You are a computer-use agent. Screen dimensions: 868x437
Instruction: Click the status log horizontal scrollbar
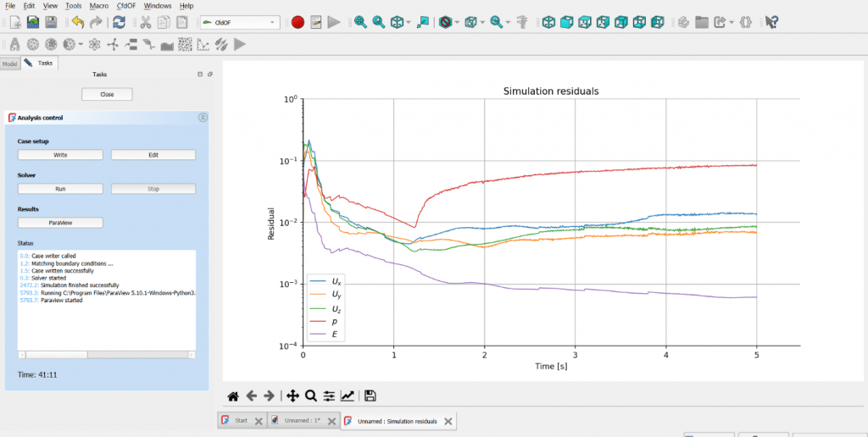coord(106,355)
